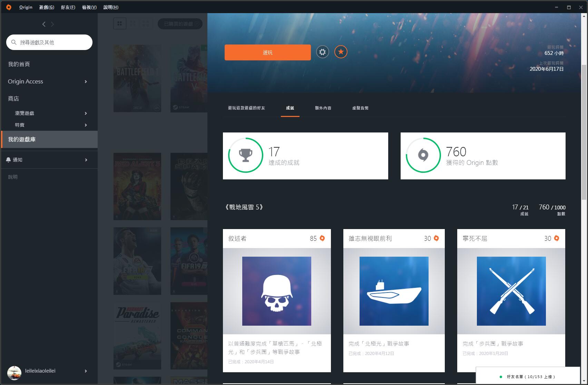The width and height of the screenshot is (588, 385).
Task: Switch to the 額外內容 tab
Action: (323, 108)
